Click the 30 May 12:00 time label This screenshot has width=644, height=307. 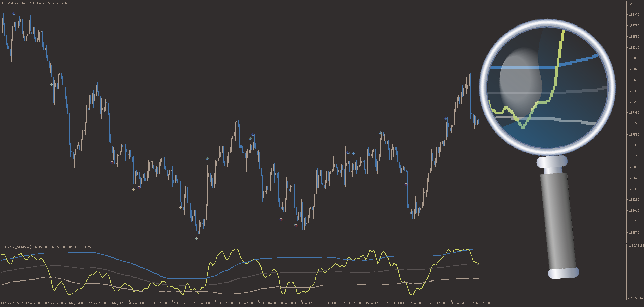[x=118, y=303]
